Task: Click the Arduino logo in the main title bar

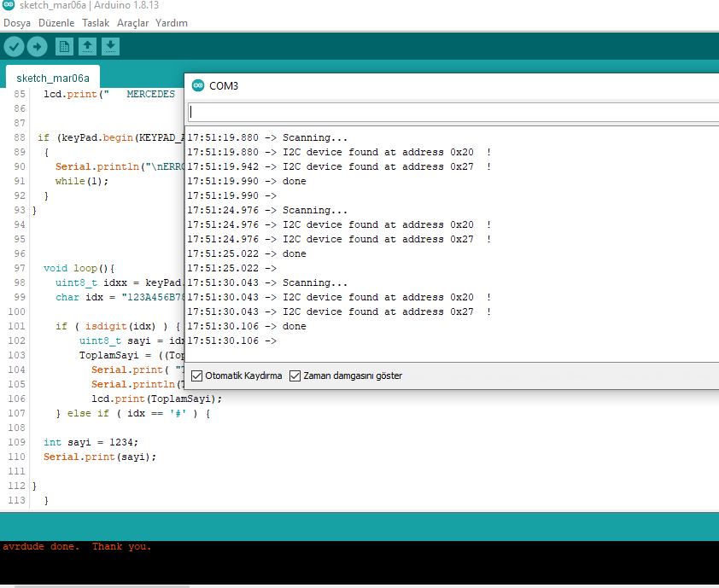Action: (x=9, y=6)
